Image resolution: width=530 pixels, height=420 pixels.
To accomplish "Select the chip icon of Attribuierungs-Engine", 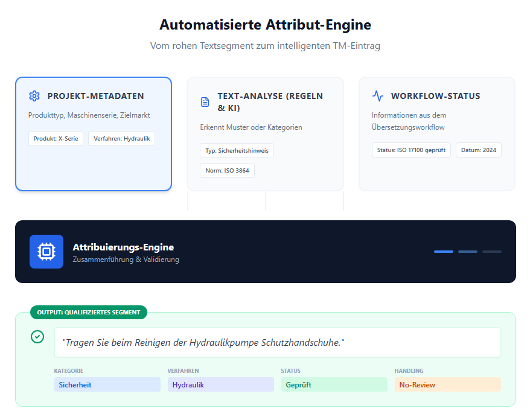I will coord(46,251).
